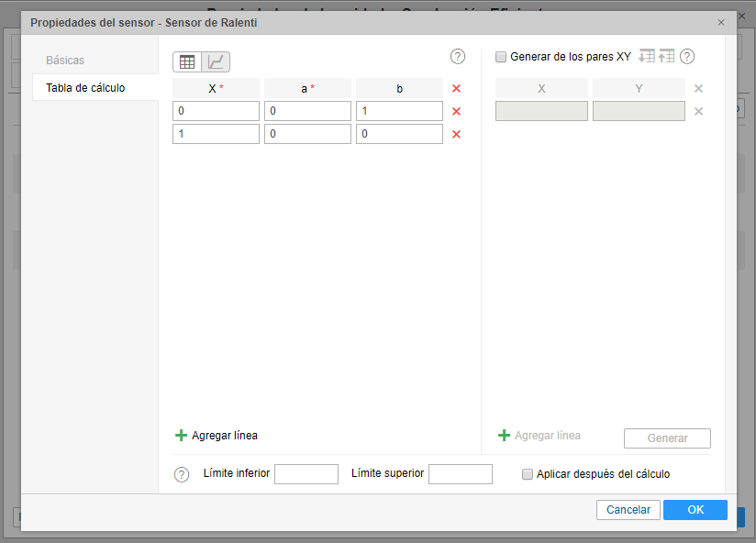Focus the Límite superior input field

(460, 474)
